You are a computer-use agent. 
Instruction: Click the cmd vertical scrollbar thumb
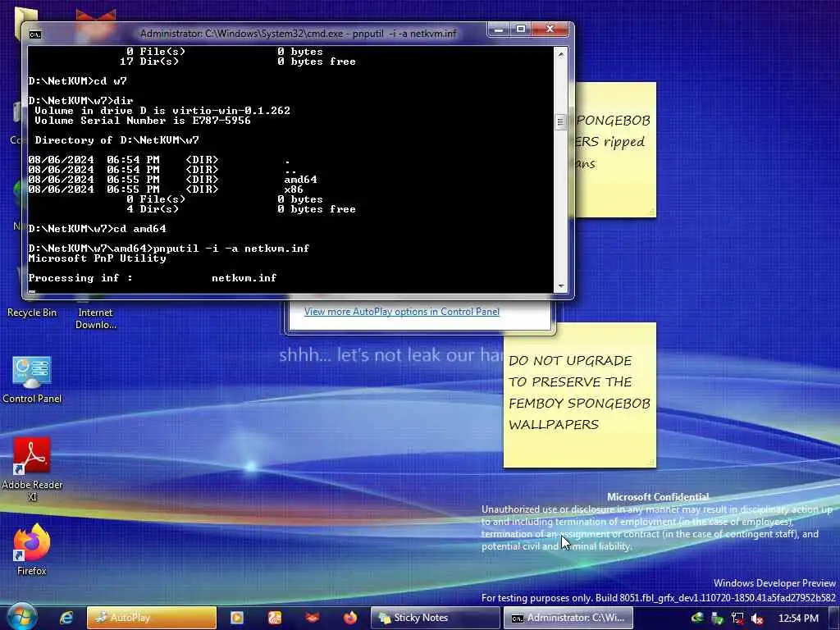pos(561,122)
